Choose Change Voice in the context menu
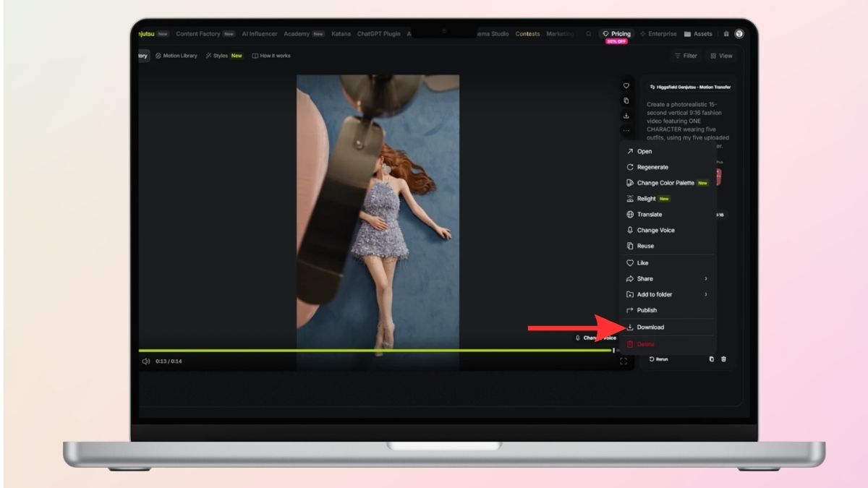 click(668, 230)
